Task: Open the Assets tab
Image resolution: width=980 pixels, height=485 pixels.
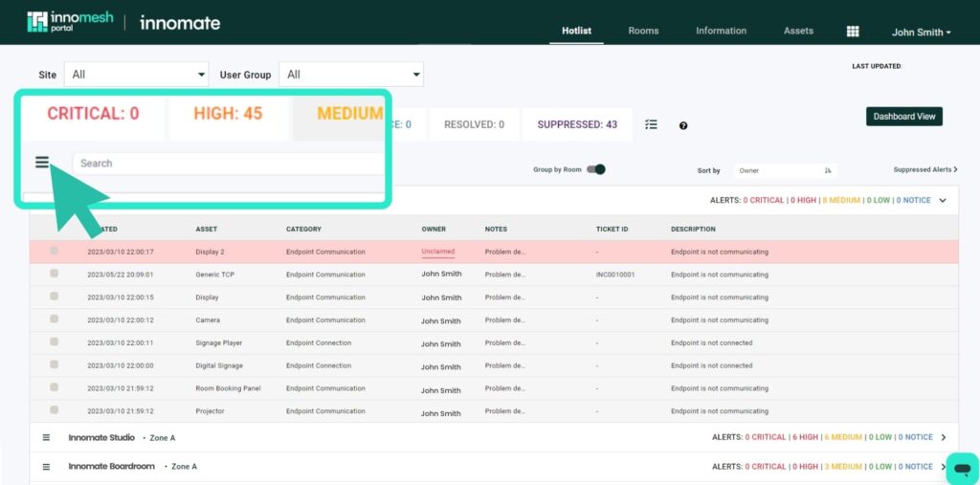Action: 798,31
